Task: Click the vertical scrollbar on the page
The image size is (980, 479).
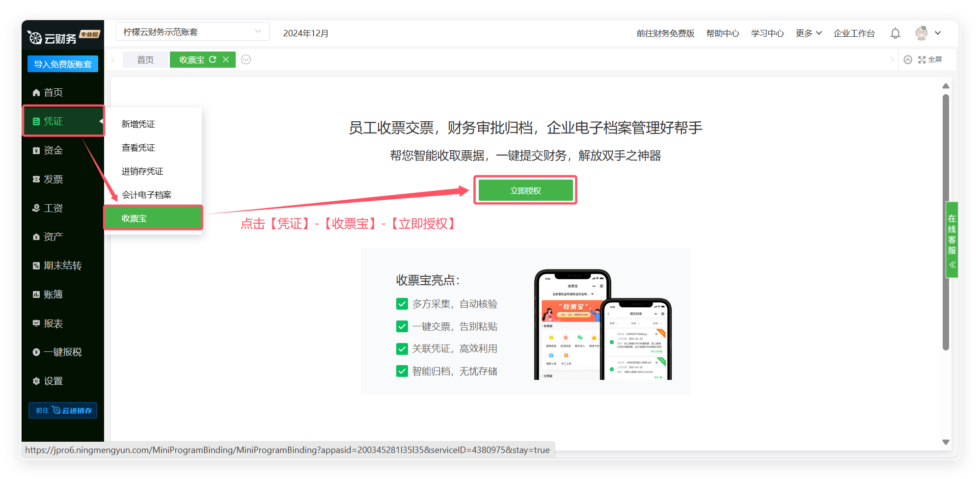Action: coord(946,221)
